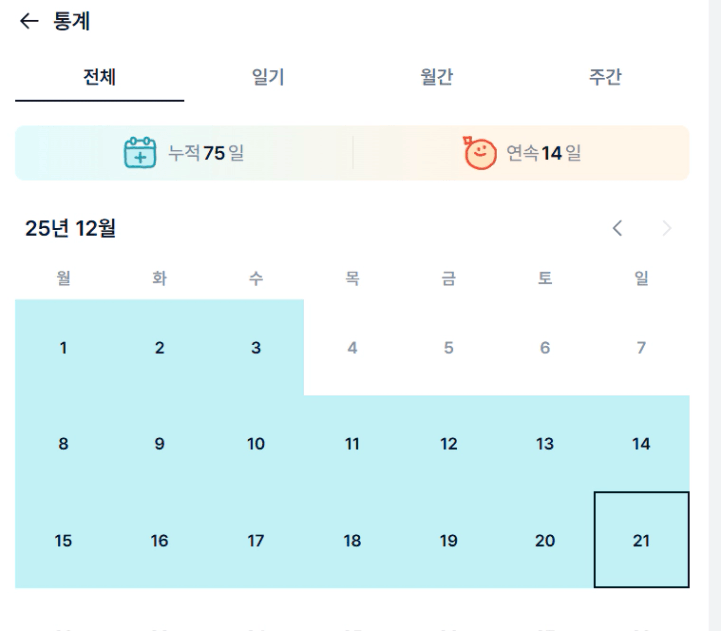The width and height of the screenshot is (721, 631).
Task: Select the 전체 tab
Action: click(100, 77)
